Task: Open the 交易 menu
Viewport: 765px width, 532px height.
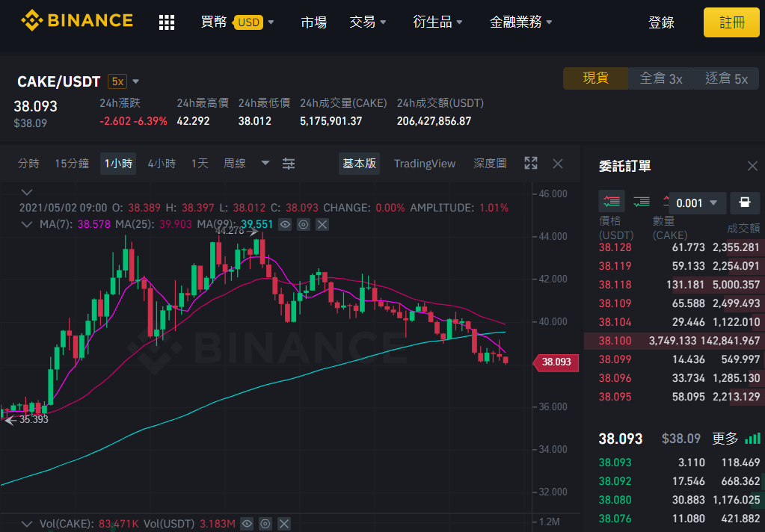Action: pyautogui.click(x=368, y=22)
